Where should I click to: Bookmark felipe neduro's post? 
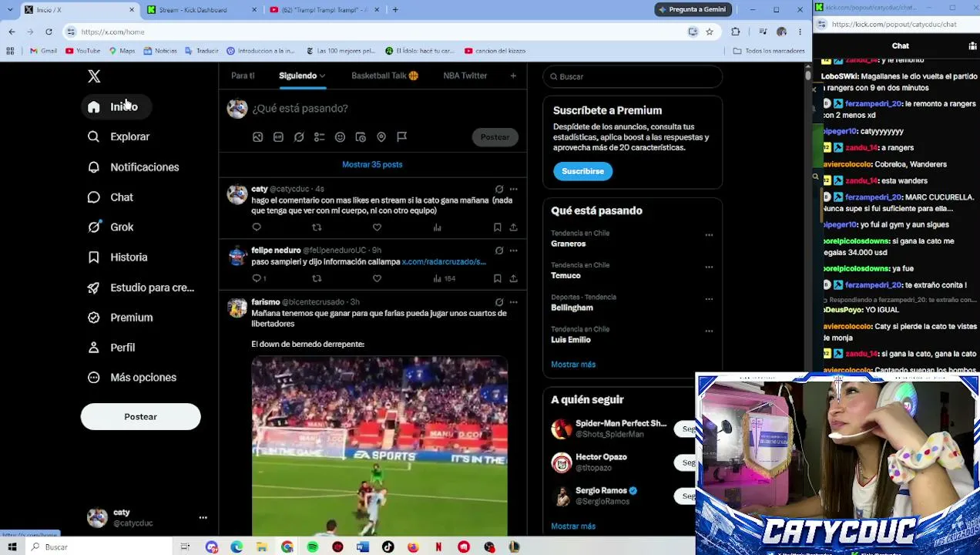pyautogui.click(x=497, y=278)
